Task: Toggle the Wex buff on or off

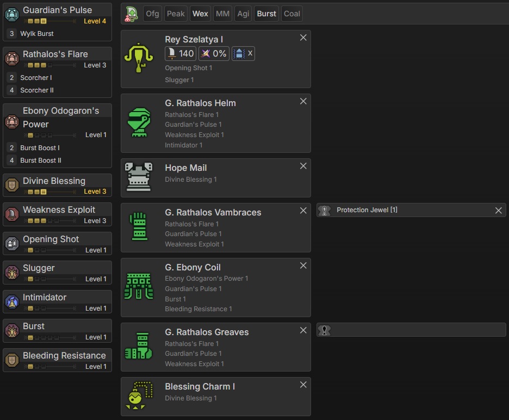Action: click(200, 14)
